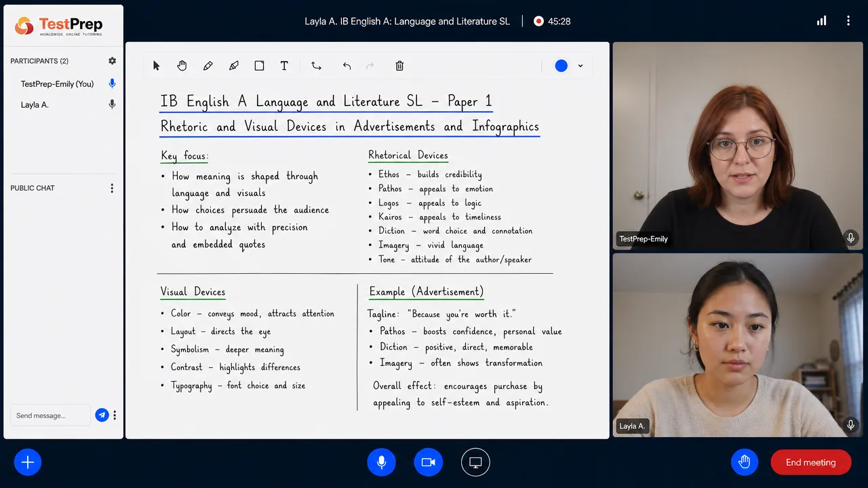Select Layla A. video tile
This screenshot has height=488, width=868.
point(738,346)
